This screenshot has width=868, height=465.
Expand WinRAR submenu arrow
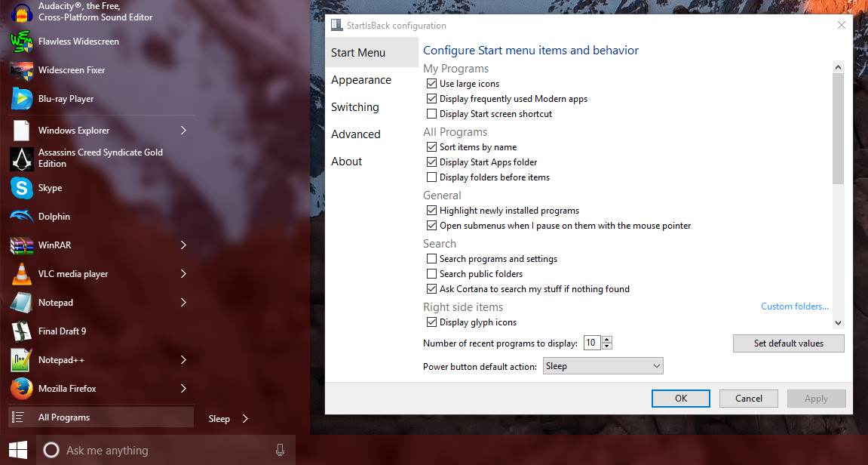coord(183,245)
